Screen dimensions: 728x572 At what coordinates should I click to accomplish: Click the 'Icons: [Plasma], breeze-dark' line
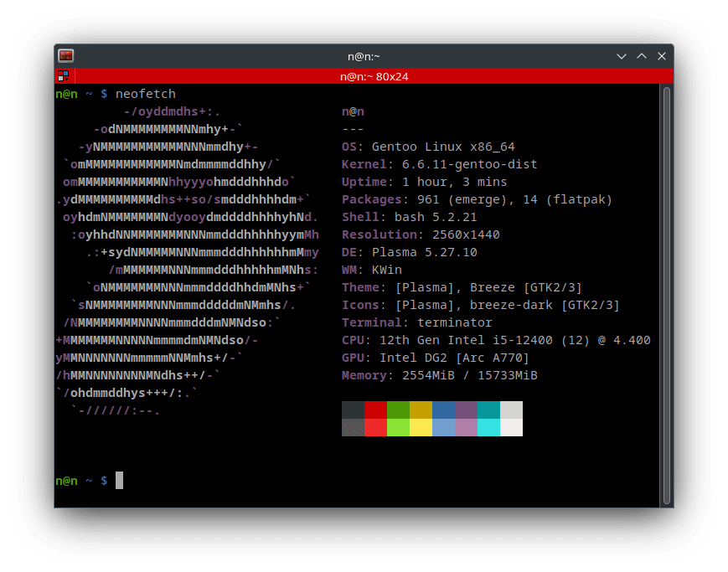[481, 305]
